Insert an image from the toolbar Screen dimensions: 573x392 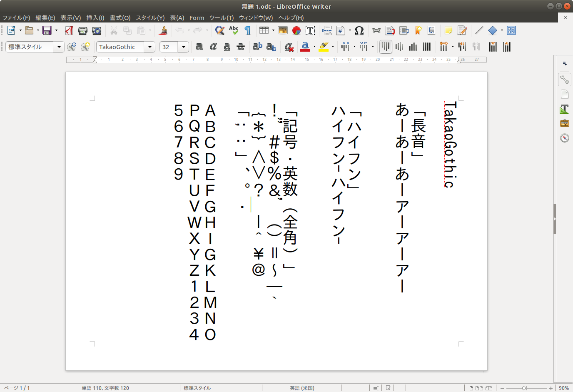point(283,30)
